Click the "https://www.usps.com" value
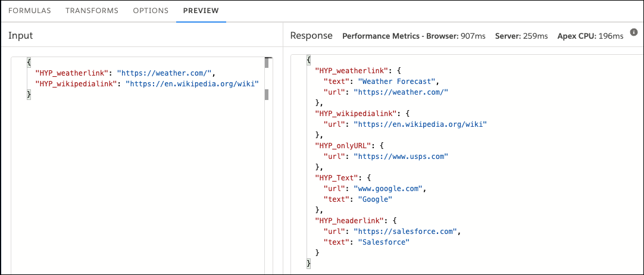The height and width of the screenshot is (275, 644). [x=401, y=156]
